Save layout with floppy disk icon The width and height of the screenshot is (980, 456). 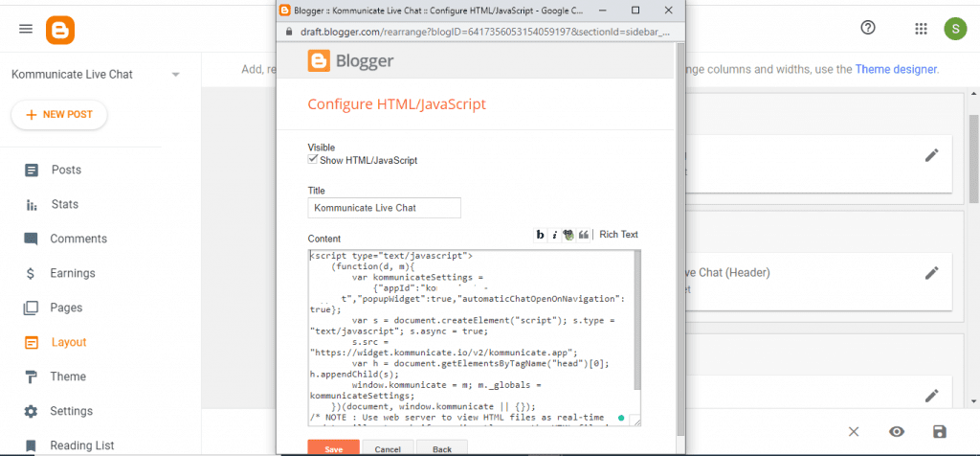pos(940,432)
